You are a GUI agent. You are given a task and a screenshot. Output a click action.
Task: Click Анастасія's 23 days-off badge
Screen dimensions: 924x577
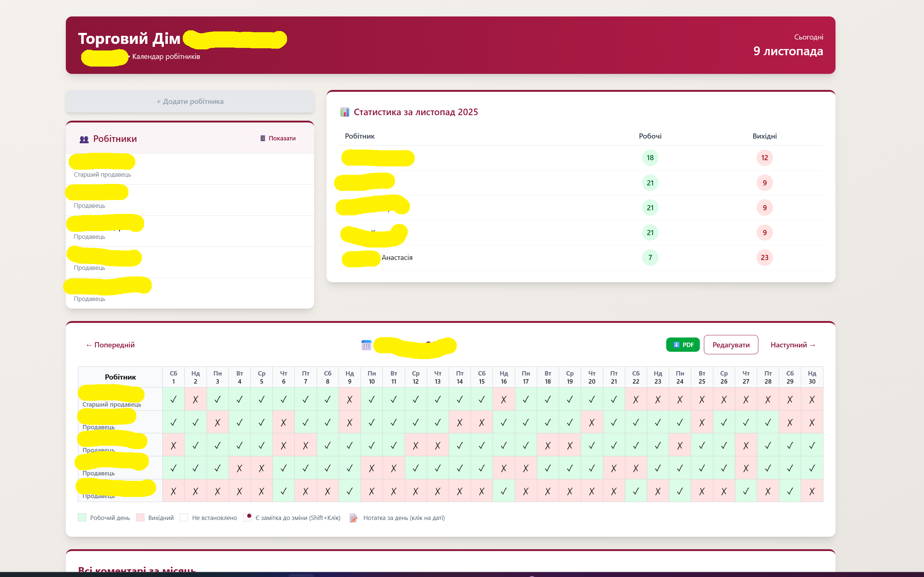[765, 257]
